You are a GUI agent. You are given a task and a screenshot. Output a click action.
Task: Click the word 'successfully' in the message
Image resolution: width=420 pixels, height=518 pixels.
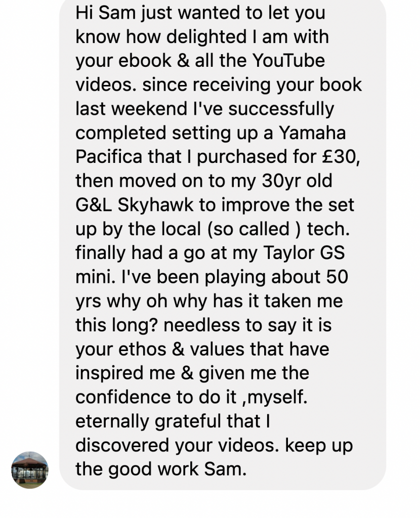[x=281, y=109]
